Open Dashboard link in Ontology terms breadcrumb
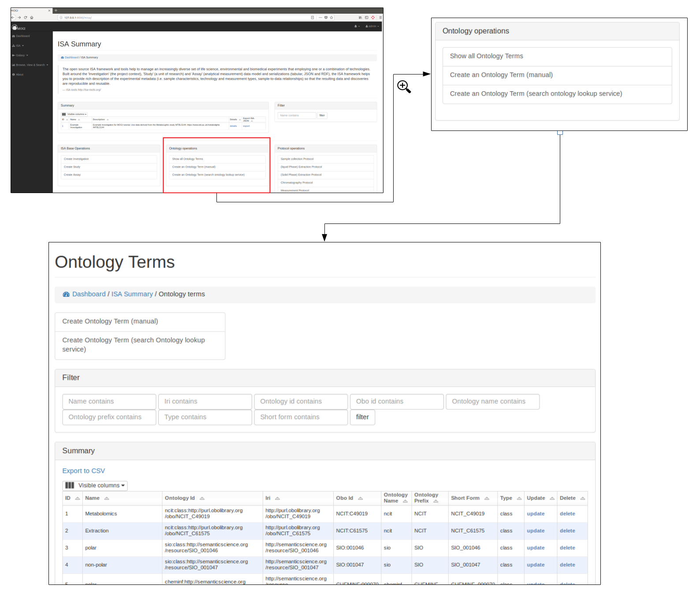Image resolution: width=700 pixels, height=614 pixels. (89, 294)
